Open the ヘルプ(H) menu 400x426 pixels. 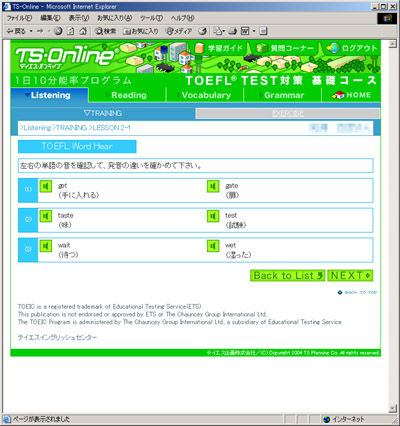click(x=182, y=18)
